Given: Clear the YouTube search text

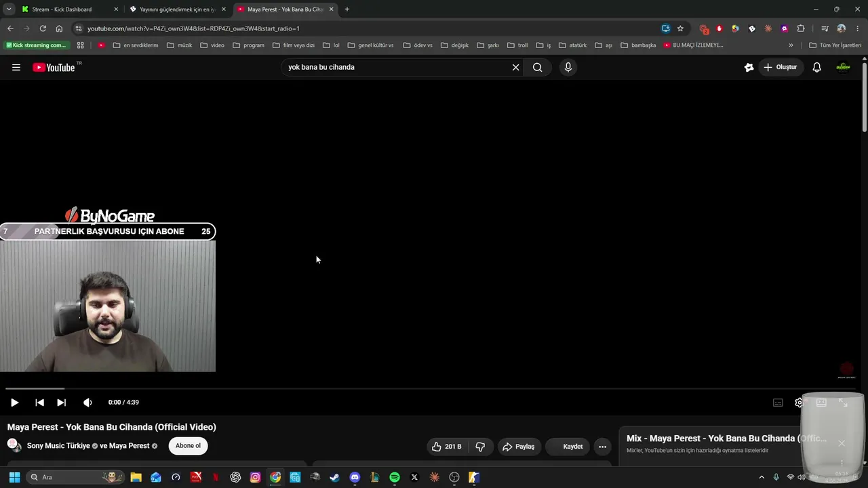Looking at the screenshot, I should 515,67.
